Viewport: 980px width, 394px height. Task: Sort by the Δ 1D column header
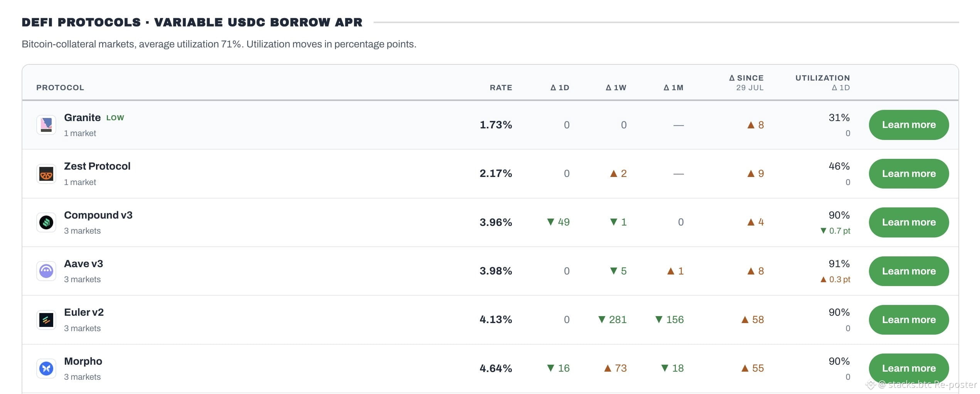(x=560, y=88)
